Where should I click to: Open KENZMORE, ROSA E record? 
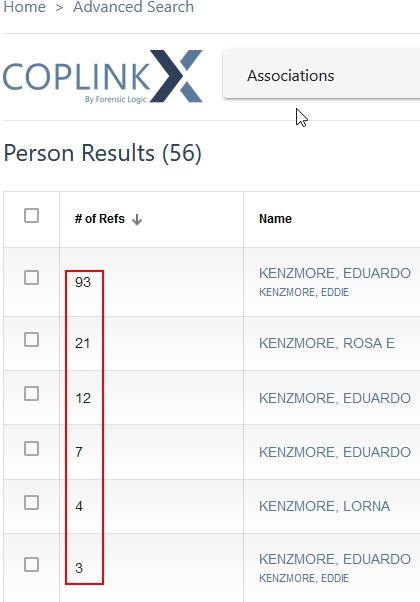[x=327, y=343]
